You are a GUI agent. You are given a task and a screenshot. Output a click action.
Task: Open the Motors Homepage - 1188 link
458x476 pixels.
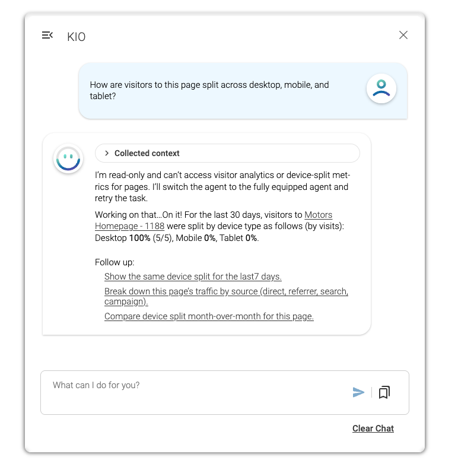(x=214, y=220)
